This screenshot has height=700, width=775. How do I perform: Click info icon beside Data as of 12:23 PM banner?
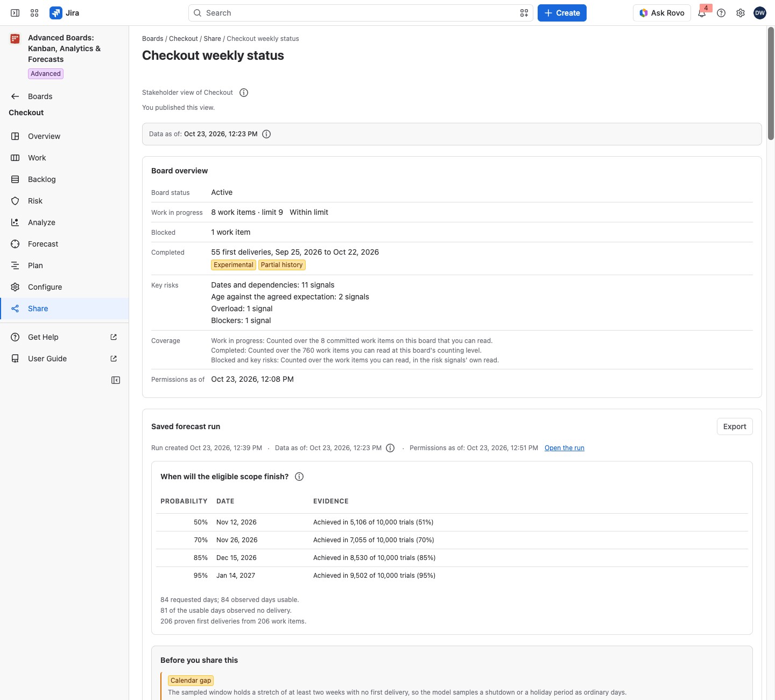pos(266,134)
